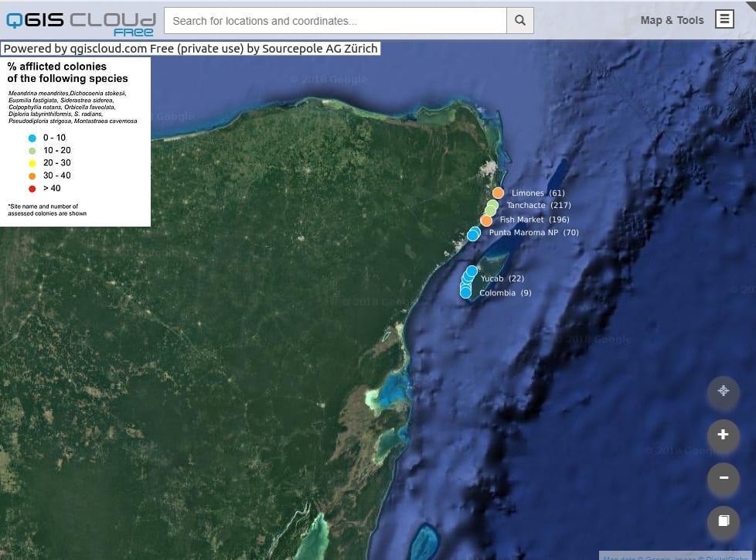Zoom out with the minus button
The width and height of the screenshot is (756, 560).
pos(724,478)
